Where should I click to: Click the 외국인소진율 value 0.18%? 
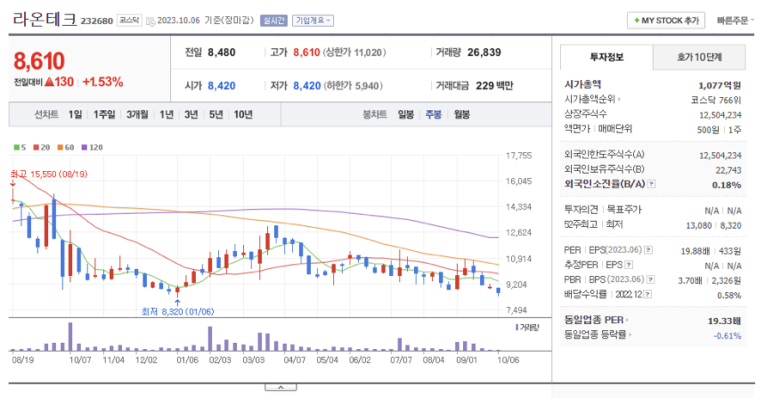727,185
